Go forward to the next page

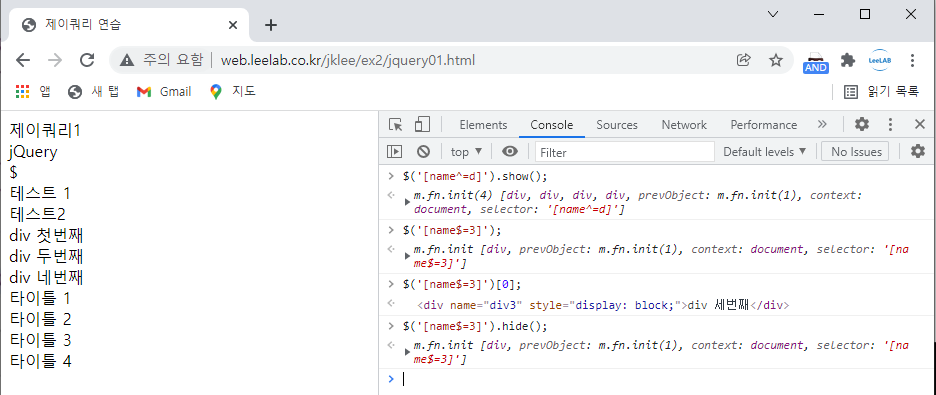pyautogui.click(x=55, y=60)
